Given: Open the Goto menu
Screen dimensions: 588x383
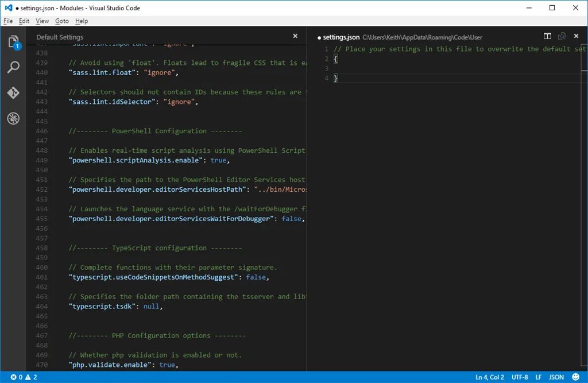Looking at the screenshot, I should [62, 21].
